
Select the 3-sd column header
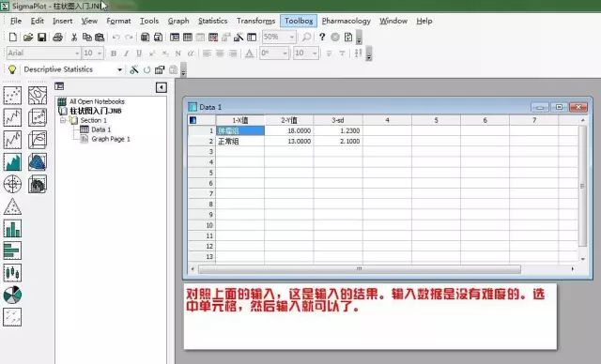[338, 120]
